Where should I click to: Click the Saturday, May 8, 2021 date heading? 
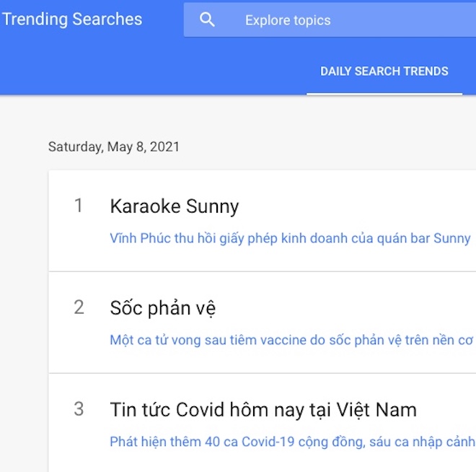[x=114, y=147]
